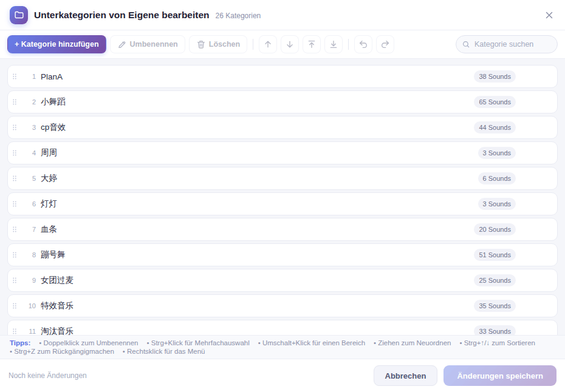Image resolution: width=565 pixels, height=392 pixels.
Task: Close the Unterkategorien dialog
Action: pyautogui.click(x=549, y=15)
